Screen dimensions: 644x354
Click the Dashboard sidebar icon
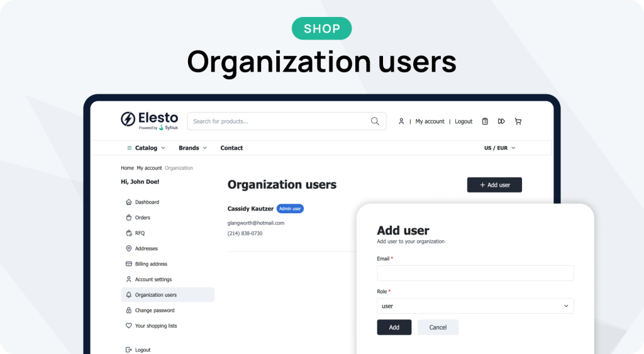(x=129, y=202)
